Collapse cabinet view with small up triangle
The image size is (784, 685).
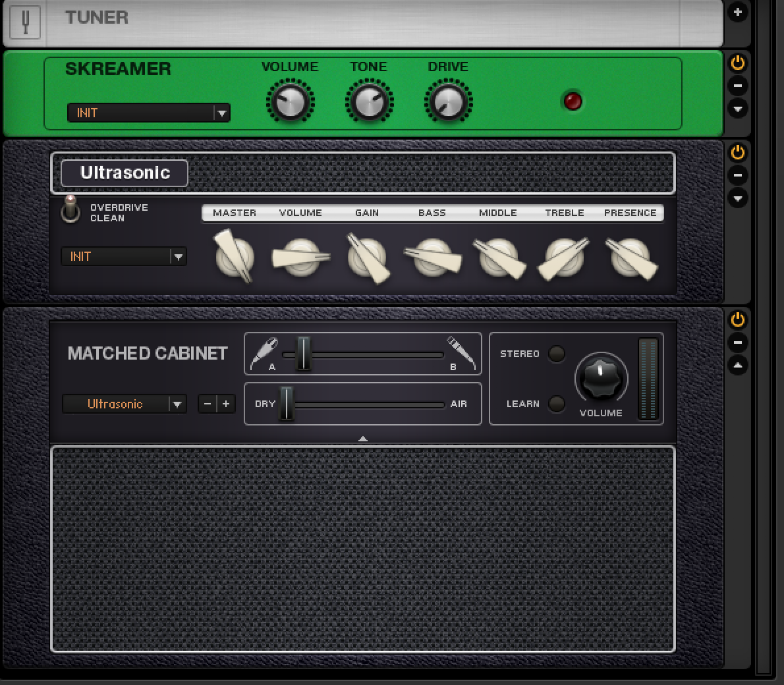[363, 439]
